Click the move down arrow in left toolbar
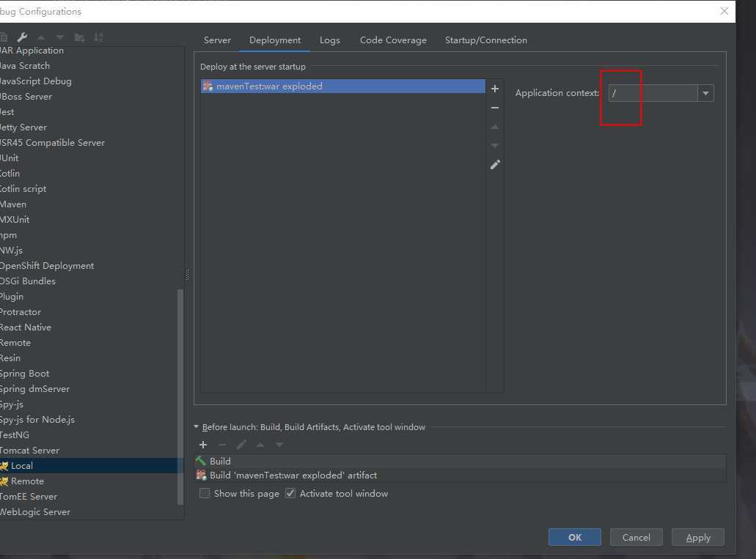 [60, 37]
